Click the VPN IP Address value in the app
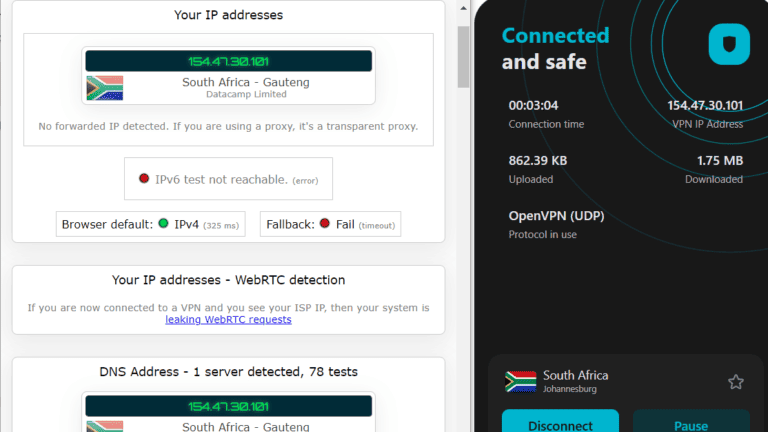 tap(705, 105)
